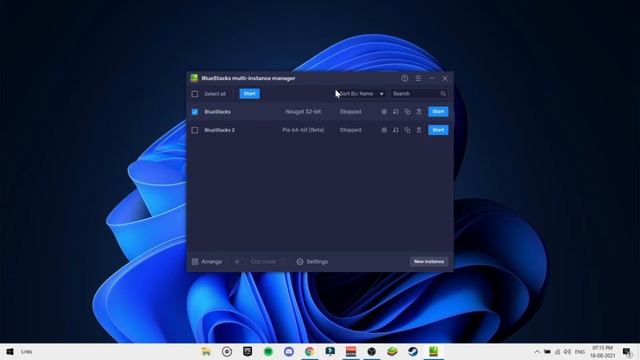The image size is (640, 360).
Task: Start the BlueStacks 2 Pie 64-bit instance
Action: [438, 130]
